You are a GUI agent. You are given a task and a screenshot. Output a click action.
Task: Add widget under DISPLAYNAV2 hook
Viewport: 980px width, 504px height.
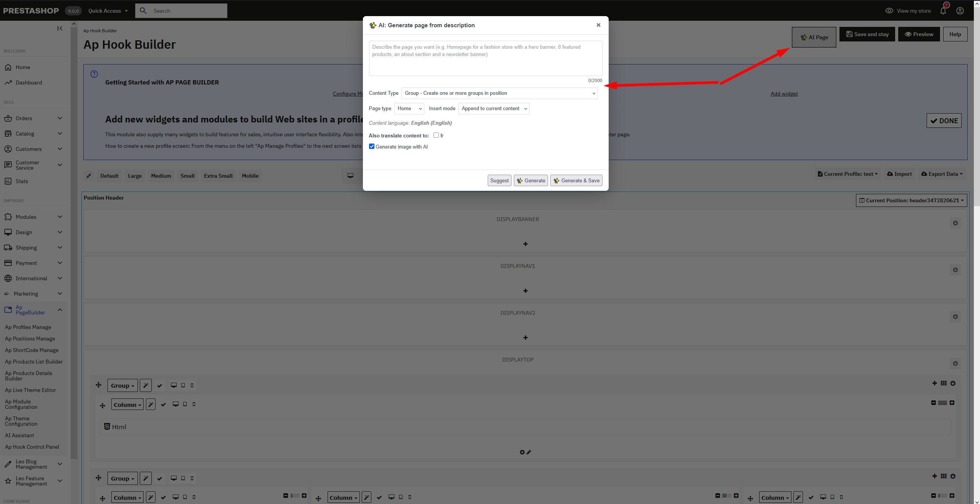(x=525, y=338)
